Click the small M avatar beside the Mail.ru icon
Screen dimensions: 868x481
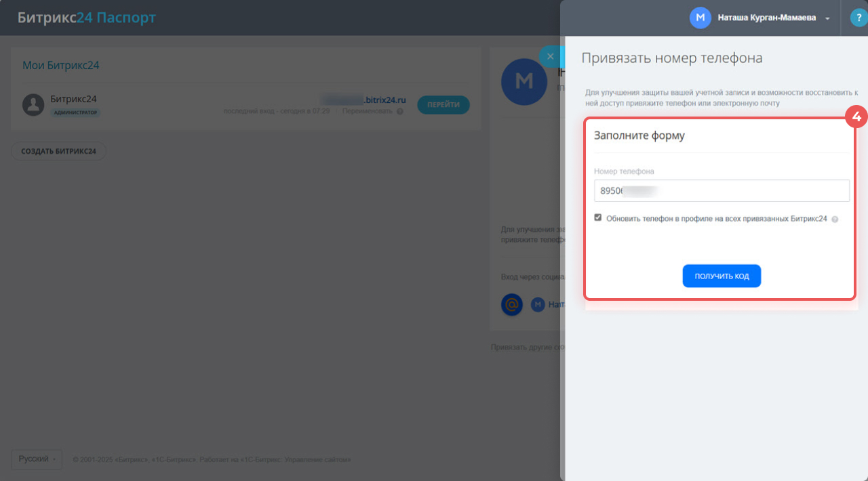click(538, 305)
